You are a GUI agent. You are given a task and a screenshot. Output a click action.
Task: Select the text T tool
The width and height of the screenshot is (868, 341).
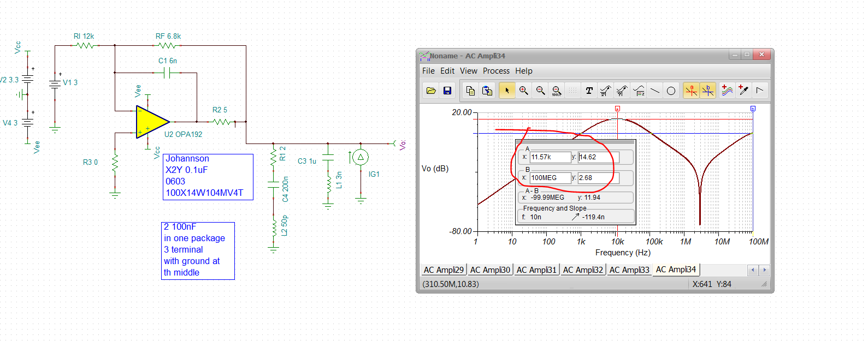click(589, 91)
